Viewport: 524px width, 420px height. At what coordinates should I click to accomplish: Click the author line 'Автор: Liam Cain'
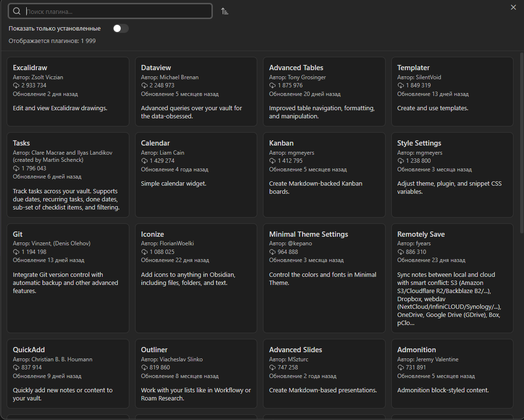[x=162, y=153]
